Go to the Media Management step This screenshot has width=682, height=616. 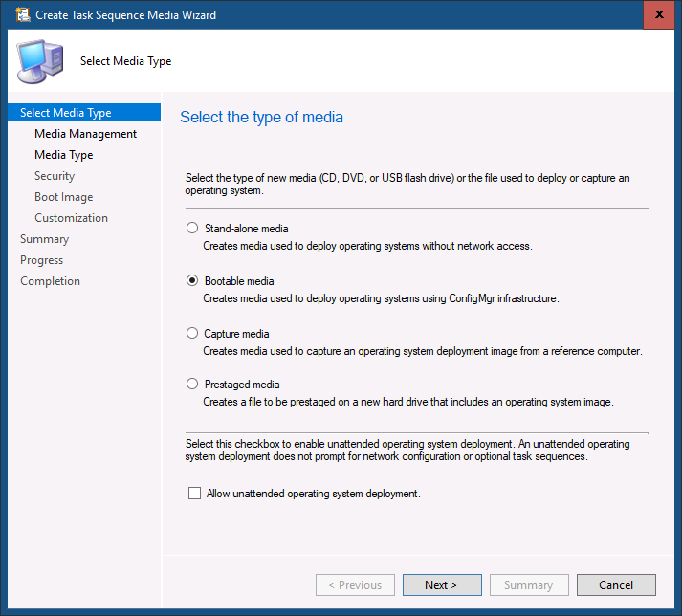86,134
